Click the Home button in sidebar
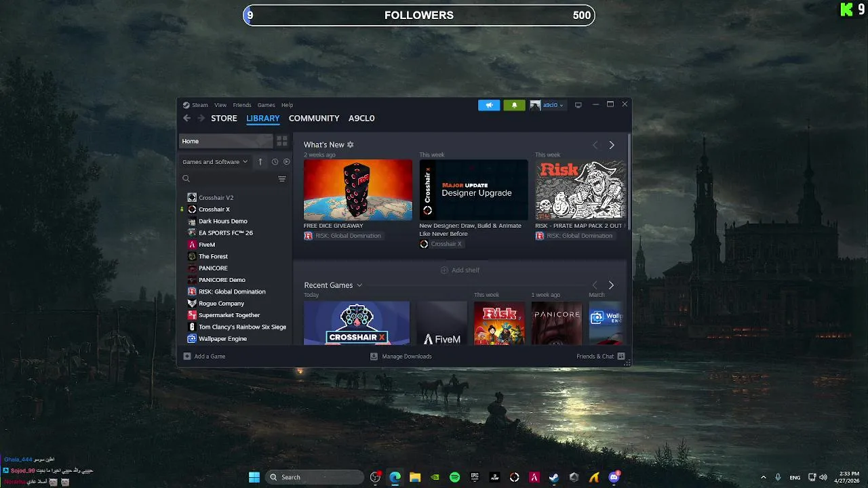868x488 pixels. click(226, 141)
